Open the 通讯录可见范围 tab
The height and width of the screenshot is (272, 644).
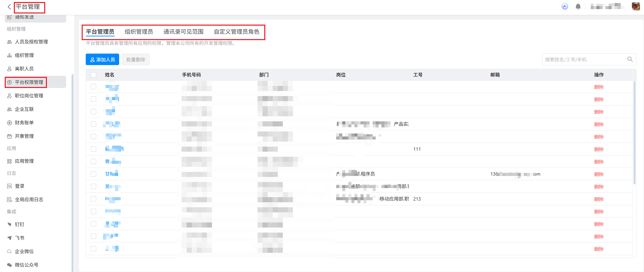click(183, 32)
